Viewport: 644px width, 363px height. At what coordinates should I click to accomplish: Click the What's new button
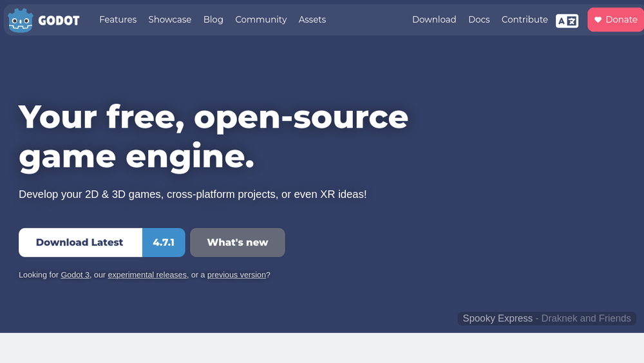tap(238, 242)
